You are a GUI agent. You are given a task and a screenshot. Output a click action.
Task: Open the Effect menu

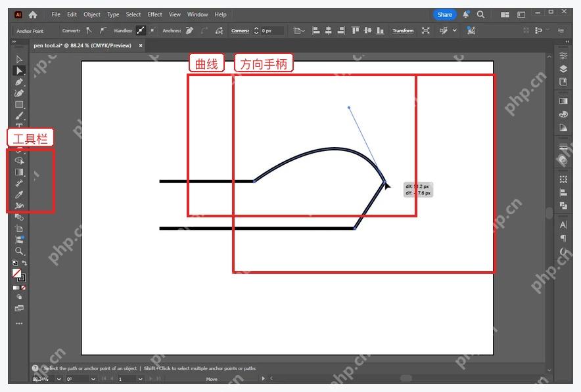point(155,14)
